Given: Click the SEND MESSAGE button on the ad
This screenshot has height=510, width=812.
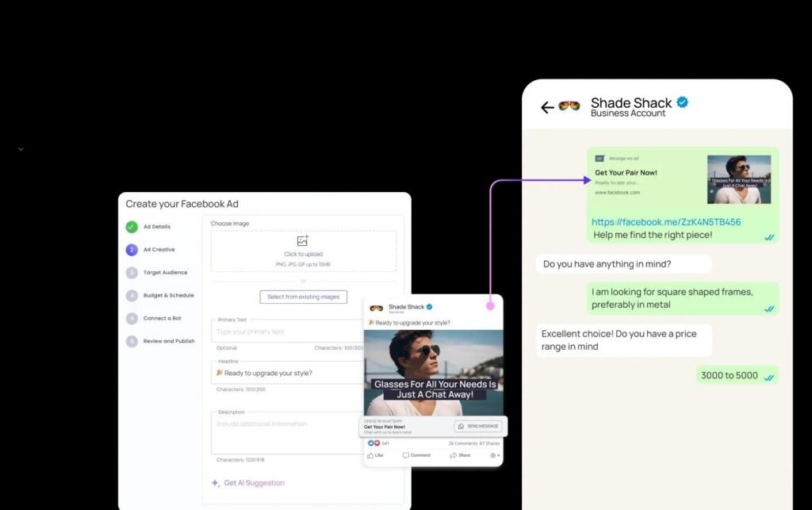Looking at the screenshot, I should click(x=478, y=426).
